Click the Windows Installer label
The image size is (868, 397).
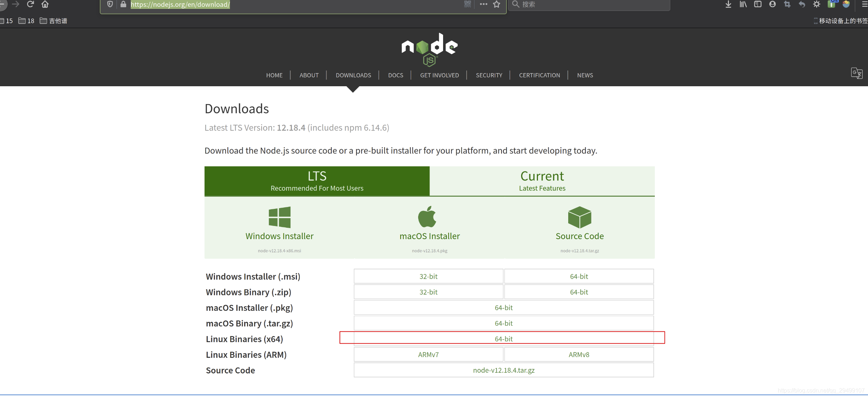(x=279, y=236)
